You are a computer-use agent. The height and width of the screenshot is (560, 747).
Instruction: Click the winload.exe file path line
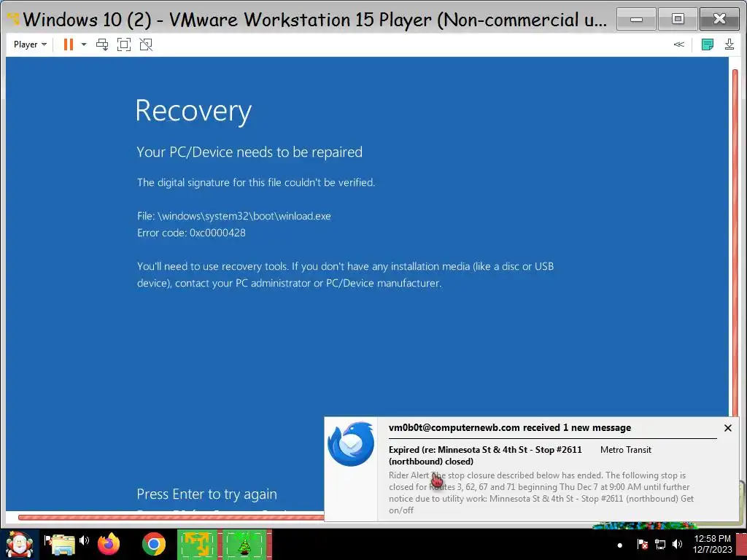[x=234, y=216]
